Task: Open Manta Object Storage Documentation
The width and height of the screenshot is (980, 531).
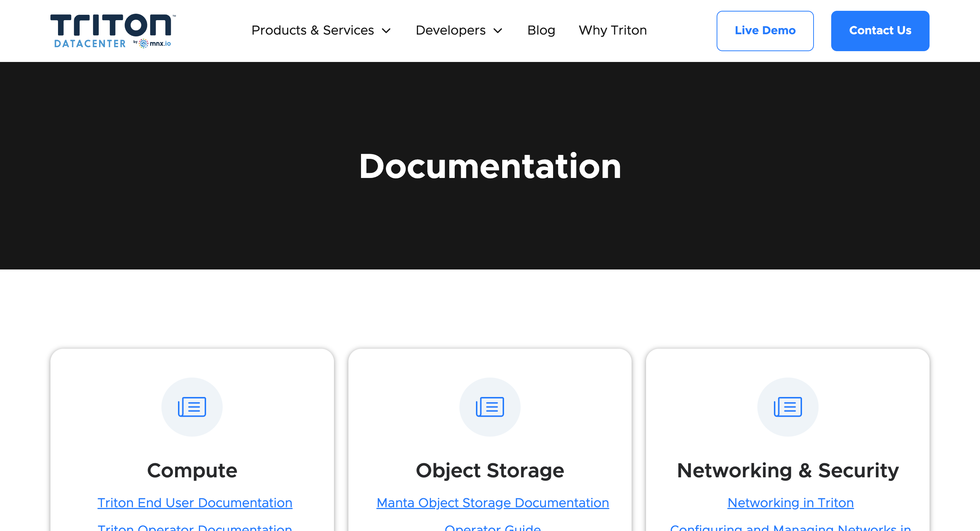Action: pyautogui.click(x=492, y=503)
